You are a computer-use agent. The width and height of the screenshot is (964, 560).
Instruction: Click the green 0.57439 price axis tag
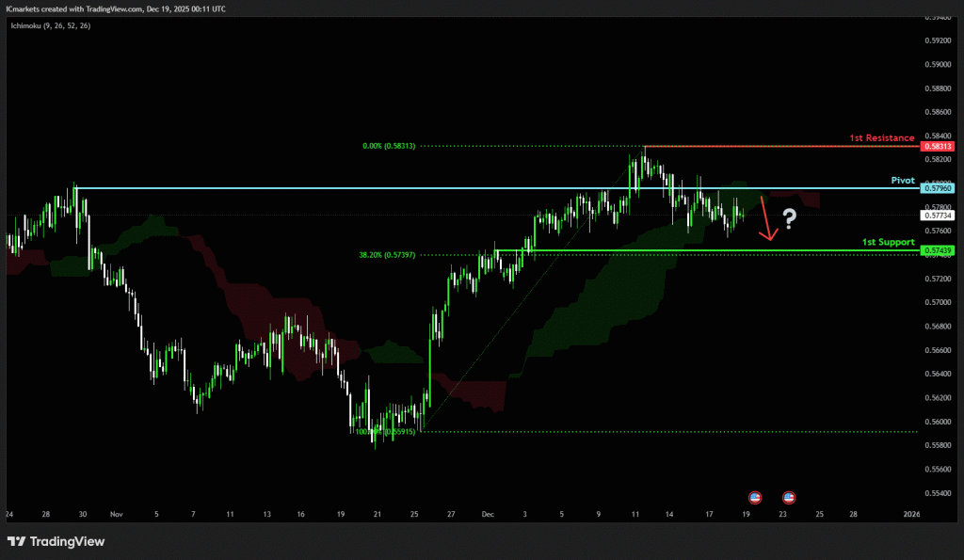(939, 250)
